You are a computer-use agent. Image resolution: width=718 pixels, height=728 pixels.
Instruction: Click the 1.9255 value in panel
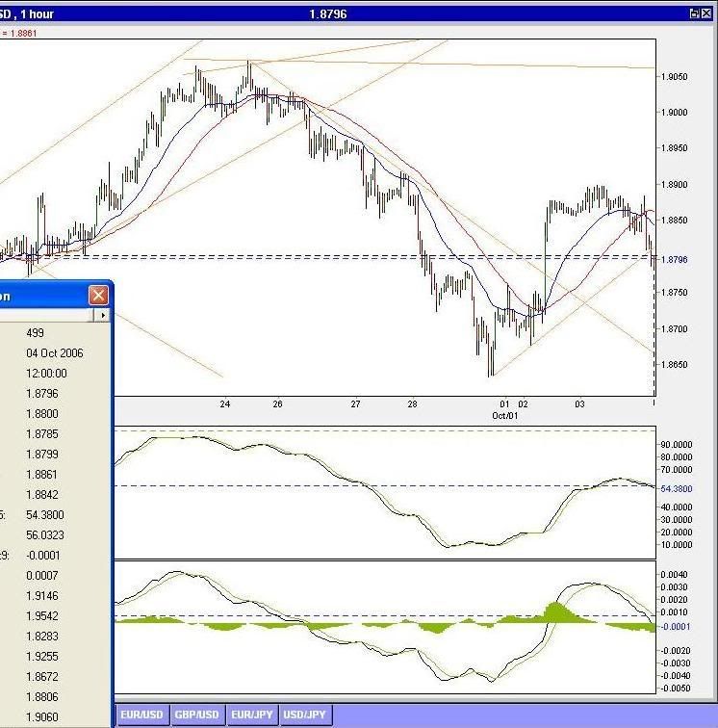(x=42, y=657)
